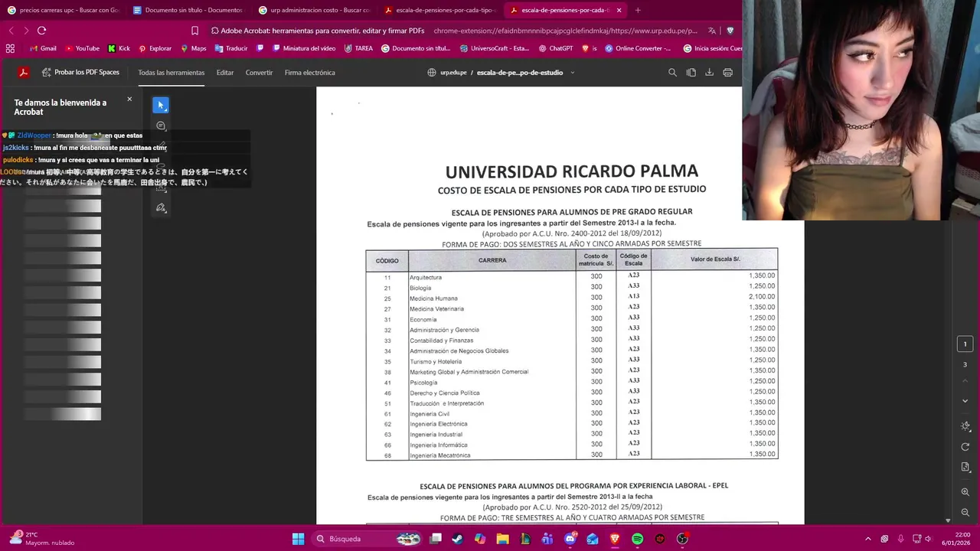Viewport: 980px width, 551px height.
Task: Search text in the PDF document
Action: (x=672, y=73)
